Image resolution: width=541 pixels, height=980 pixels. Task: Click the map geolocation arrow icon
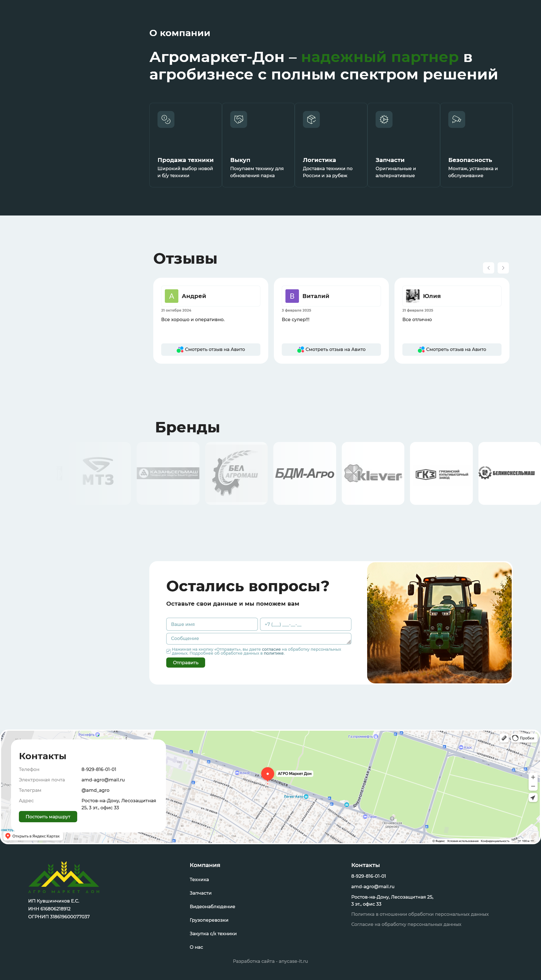coord(533,798)
